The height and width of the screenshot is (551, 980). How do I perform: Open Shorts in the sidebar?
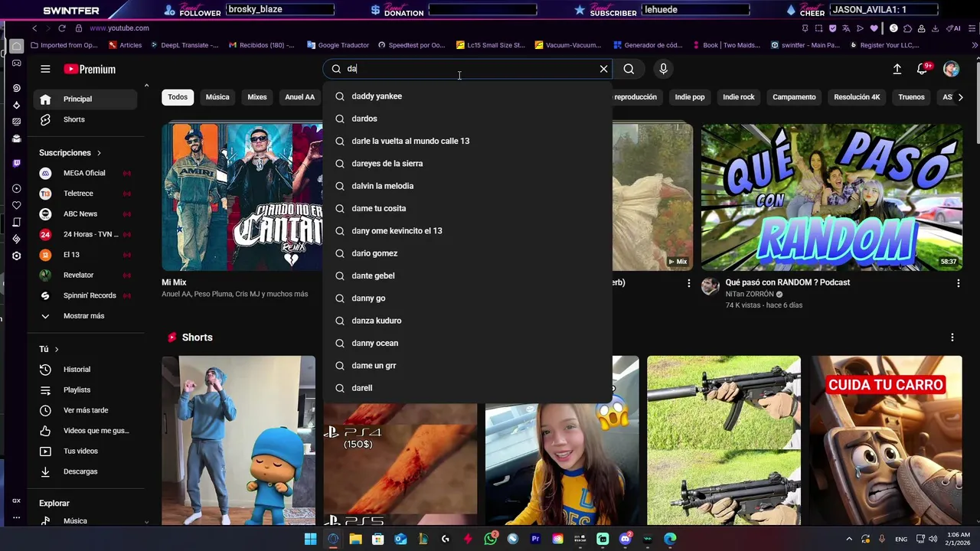tap(85, 119)
